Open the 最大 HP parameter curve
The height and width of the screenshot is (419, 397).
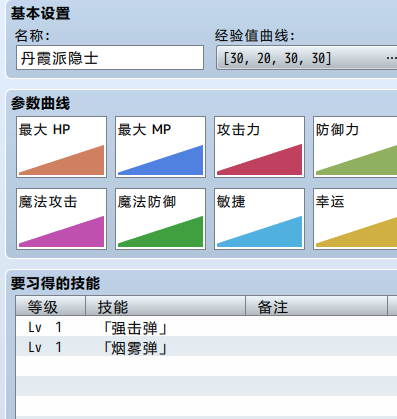pos(61,147)
